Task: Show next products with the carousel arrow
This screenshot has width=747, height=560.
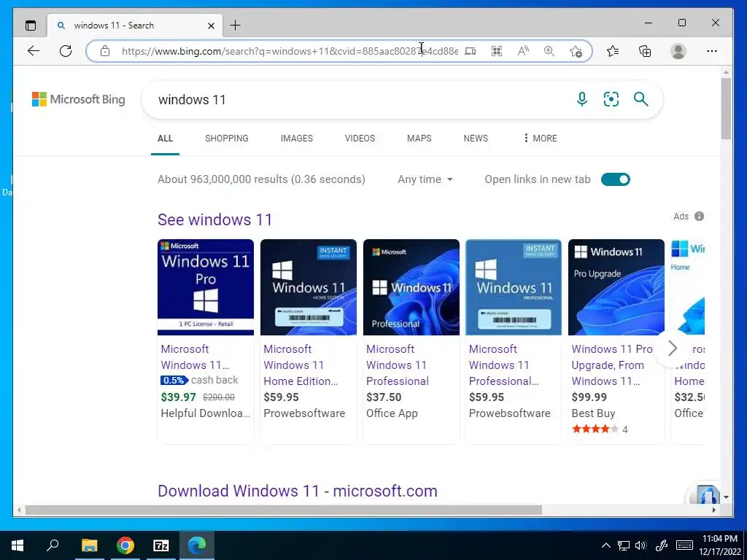Action: pyautogui.click(x=672, y=348)
